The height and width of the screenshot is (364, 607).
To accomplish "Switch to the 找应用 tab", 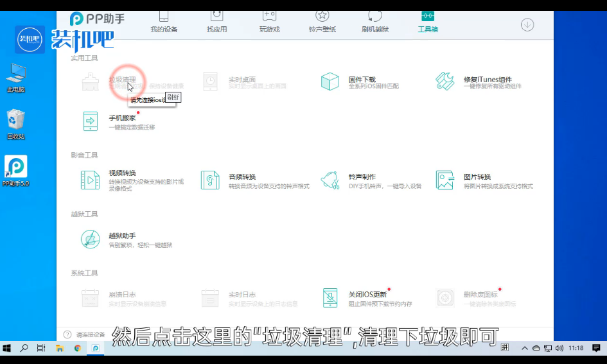I will (217, 21).
